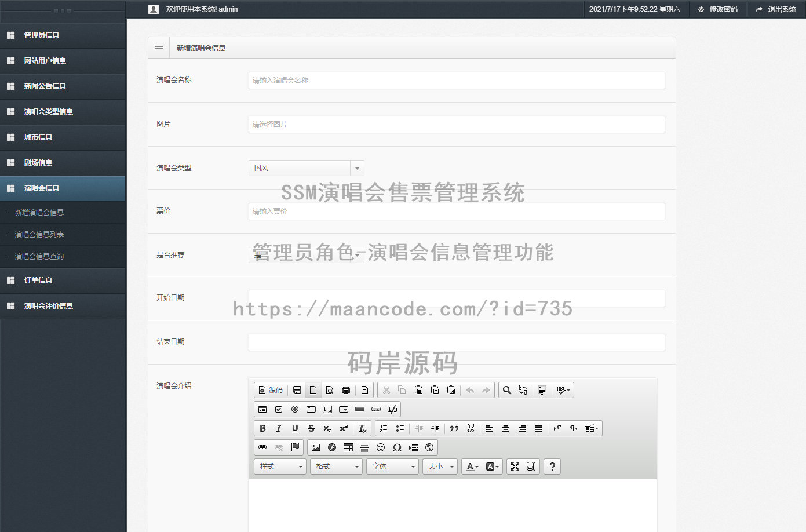Align text right in editor
This screenshot has width=806, height=532.
coord(522,428)
